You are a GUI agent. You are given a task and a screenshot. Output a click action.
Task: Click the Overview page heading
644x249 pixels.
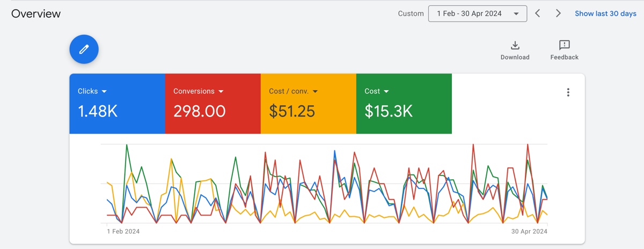tap(36, 13)
